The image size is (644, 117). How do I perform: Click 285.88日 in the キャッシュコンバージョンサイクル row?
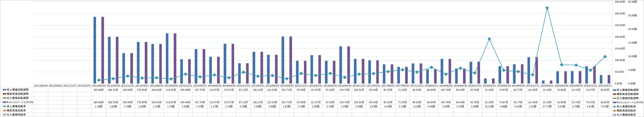click(99, 102)
